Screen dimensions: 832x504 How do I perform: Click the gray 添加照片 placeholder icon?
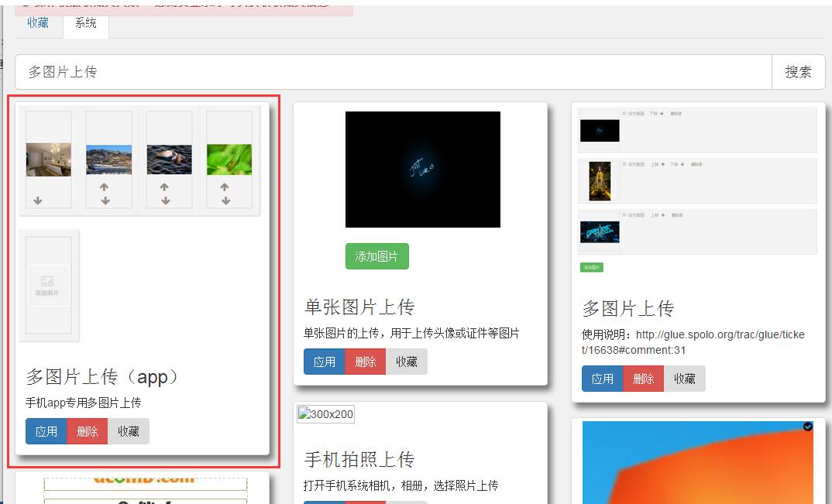click(47, 285)
